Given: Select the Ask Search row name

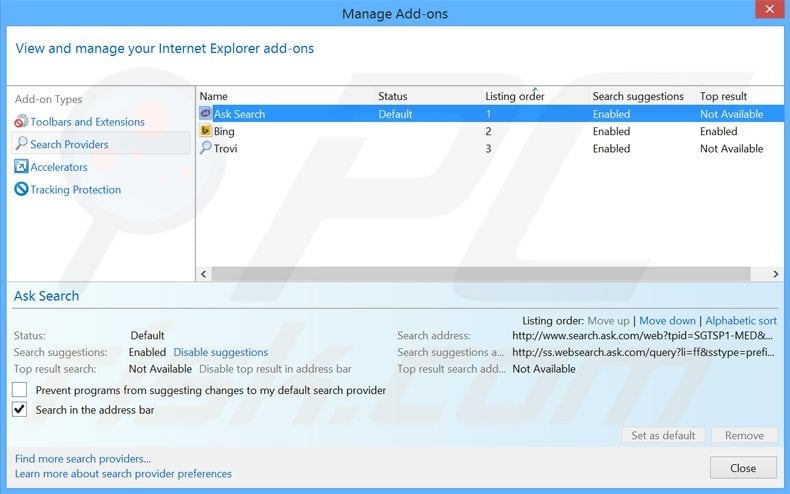Looking at the screenshot, I should [239, 114].
